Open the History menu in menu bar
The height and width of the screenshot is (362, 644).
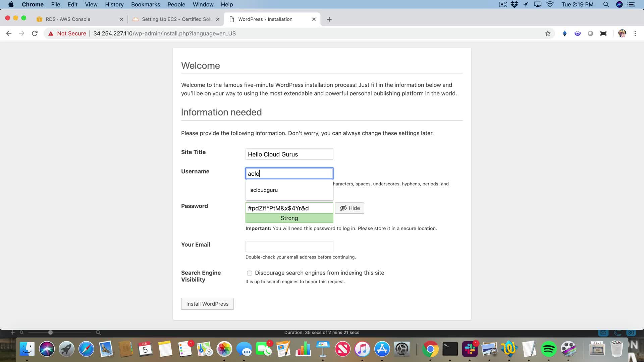coord(114,4)
